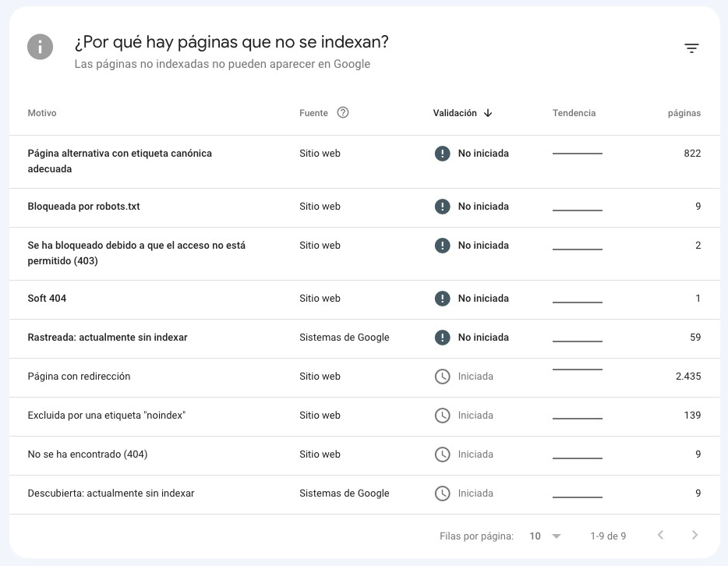Select the rows per page value 10
Image resolution: width=728 pixels, height=566 pixels.
coord(535,536)
